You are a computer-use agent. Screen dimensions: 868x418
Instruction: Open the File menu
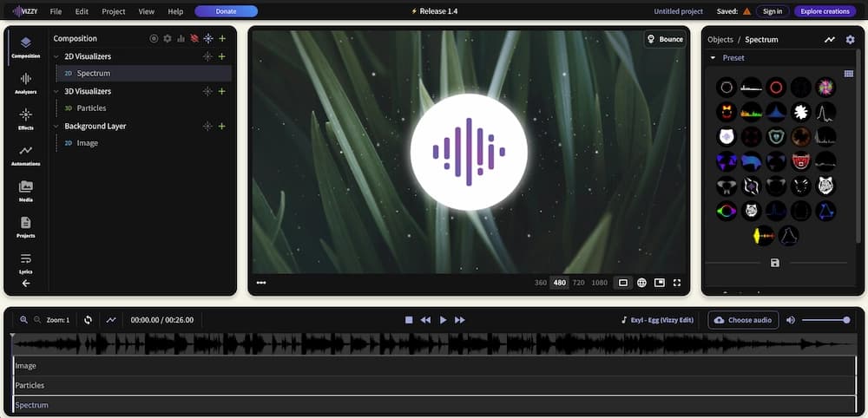(x=56, y=11)
